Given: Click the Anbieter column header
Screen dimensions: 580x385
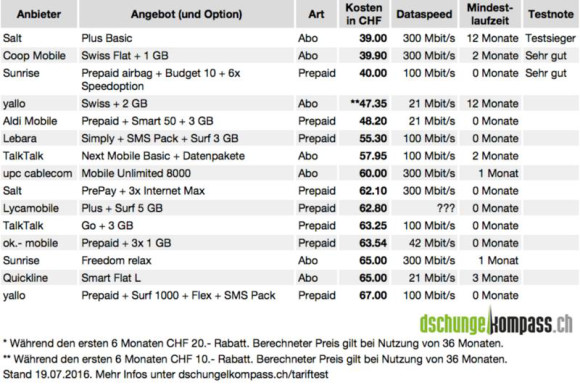Looking at the screenshot, I should click(39, 14).
